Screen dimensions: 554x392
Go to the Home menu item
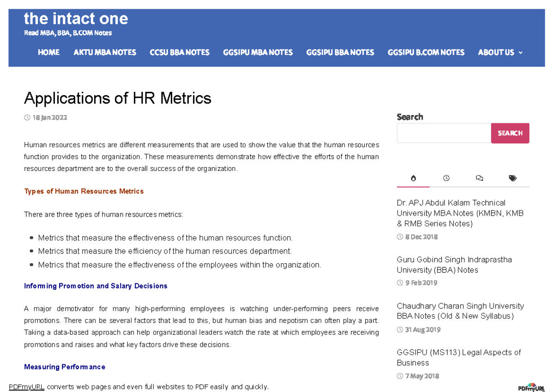[x=48, y=53]
